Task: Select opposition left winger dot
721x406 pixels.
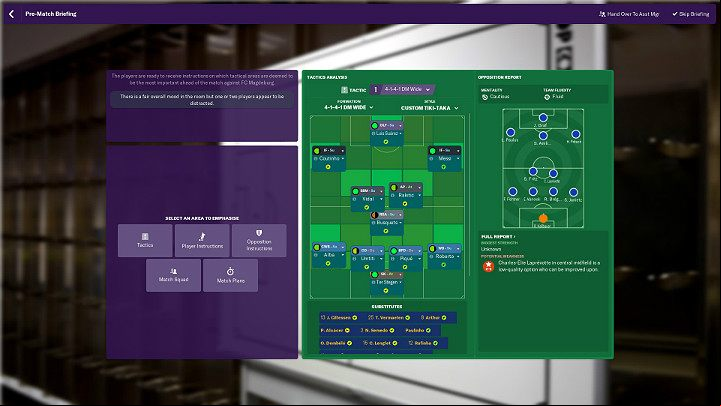Action: (x=510, y=132)
